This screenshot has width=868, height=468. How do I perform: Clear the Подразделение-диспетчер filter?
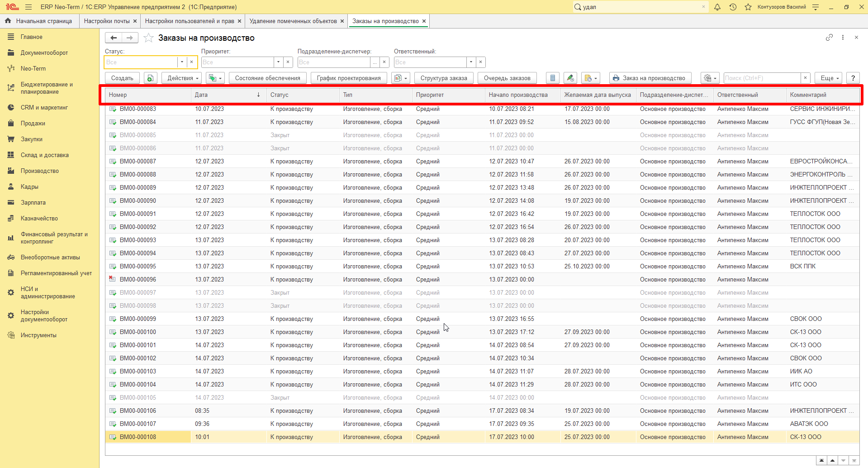point(384,62)
